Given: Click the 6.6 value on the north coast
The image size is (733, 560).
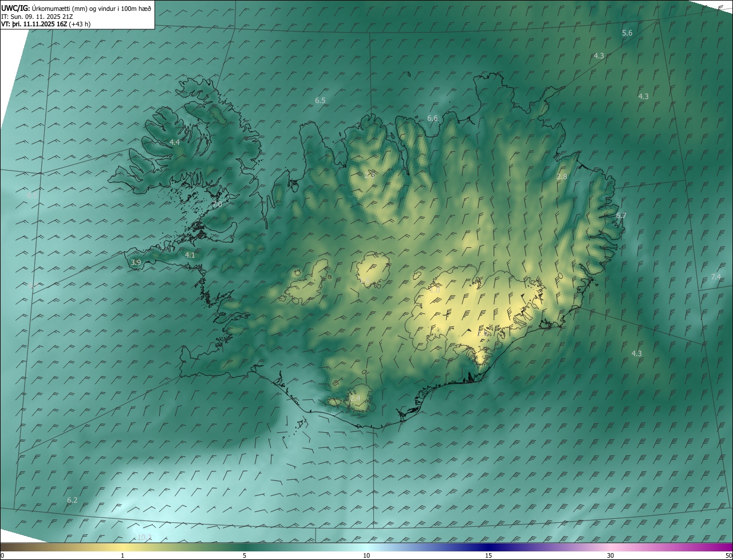Looking at the screenshot, I should click(x=432, y=118).
